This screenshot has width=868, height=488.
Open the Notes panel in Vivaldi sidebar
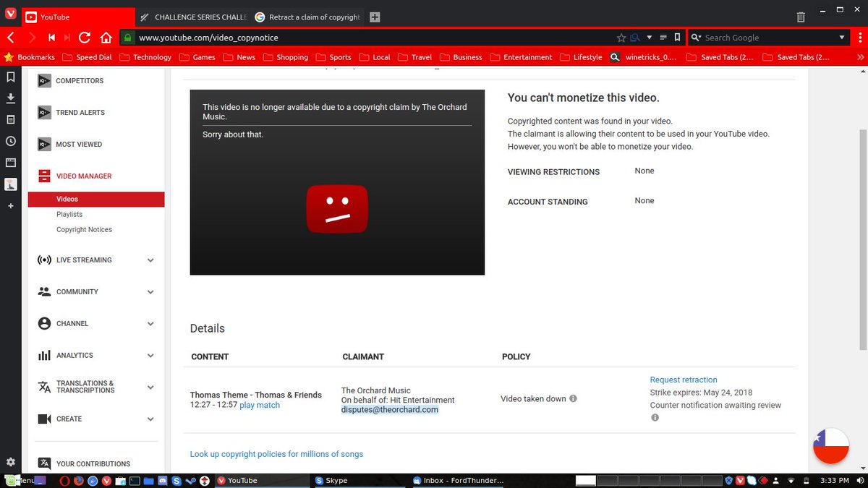point(10,119)
